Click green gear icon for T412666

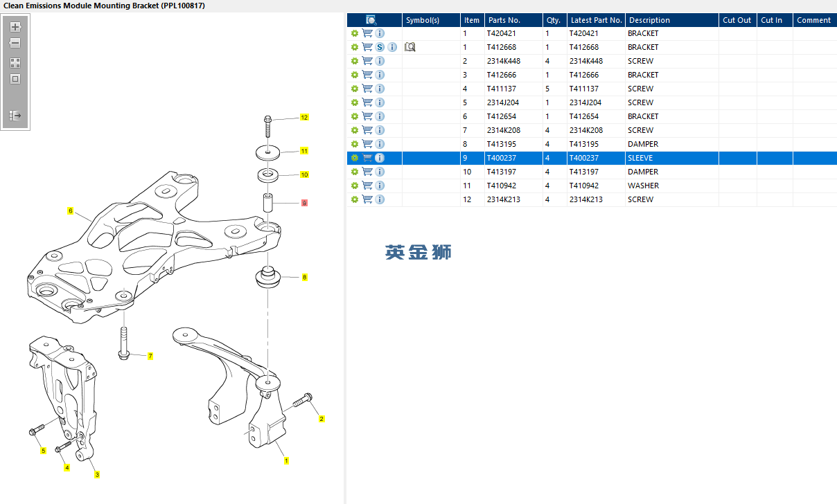click(355, 75)
